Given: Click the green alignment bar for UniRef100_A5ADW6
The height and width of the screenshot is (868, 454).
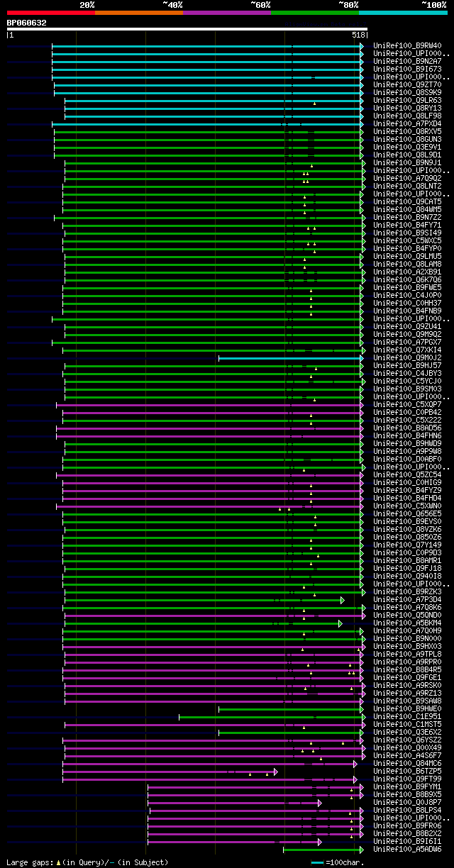Looking at the screenshot, I should 323,850.
